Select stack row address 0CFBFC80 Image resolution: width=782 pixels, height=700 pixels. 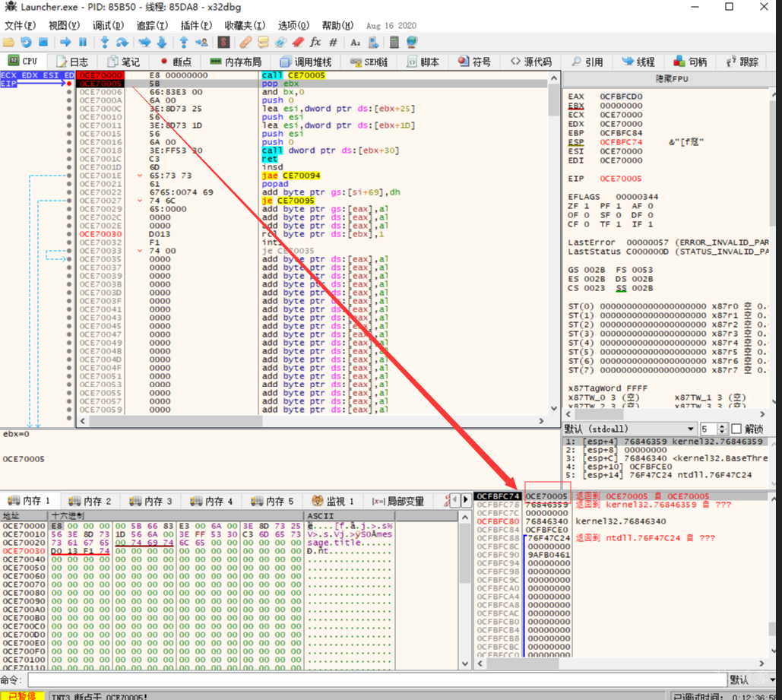tap(498, 521)
